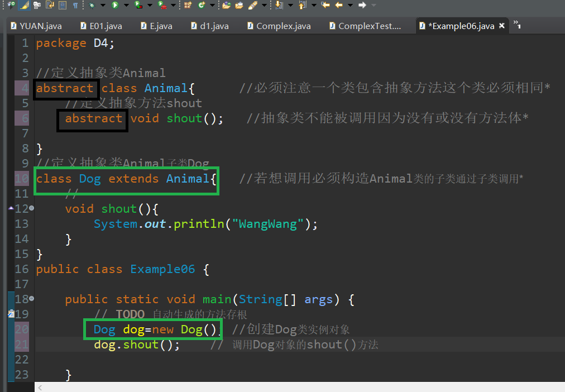Click line number 16 in the gutter
The image size is (565, 392).
pos(22,269)
